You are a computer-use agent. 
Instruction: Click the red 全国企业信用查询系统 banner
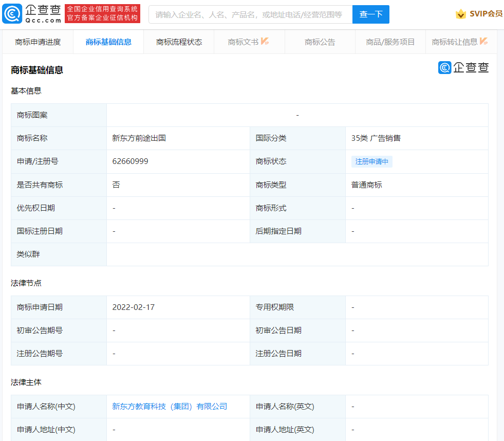103,13
